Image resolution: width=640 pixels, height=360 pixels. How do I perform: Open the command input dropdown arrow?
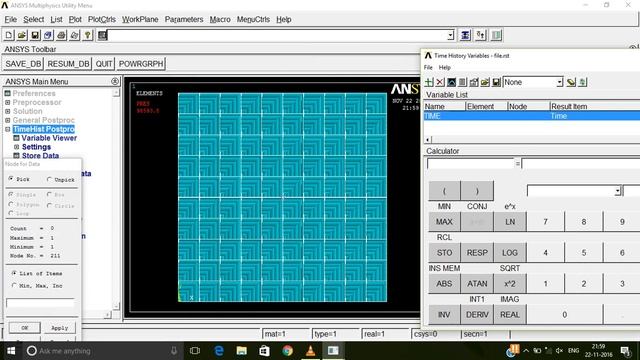pyautogui.click(x=450, y=36)
